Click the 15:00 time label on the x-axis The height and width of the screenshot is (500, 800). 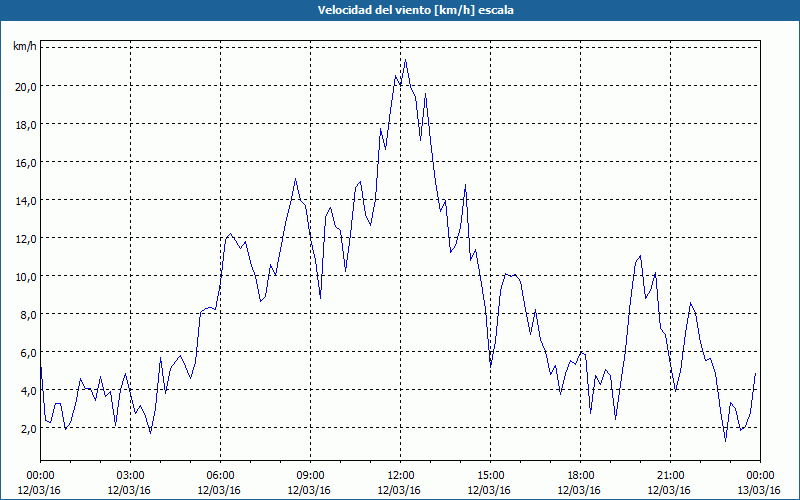pyautogui.click(x=491, y=476)
